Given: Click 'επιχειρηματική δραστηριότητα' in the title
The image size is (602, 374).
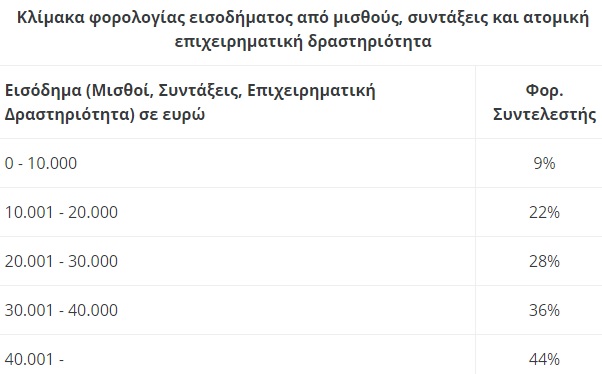Looking at the screenshot, I should pos(303,41).
